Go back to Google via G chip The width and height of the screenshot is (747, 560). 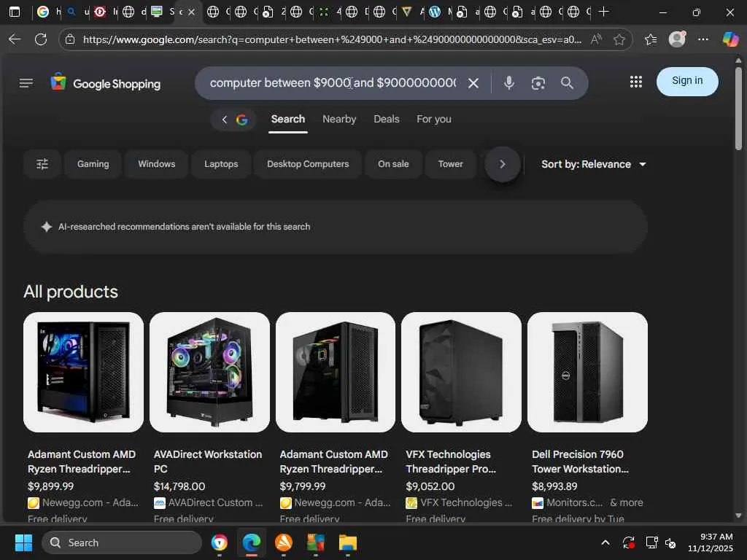(x=233, y=120)
